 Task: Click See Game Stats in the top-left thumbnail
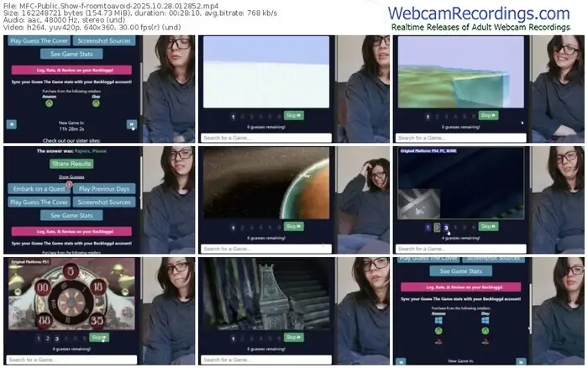(71, 54)
